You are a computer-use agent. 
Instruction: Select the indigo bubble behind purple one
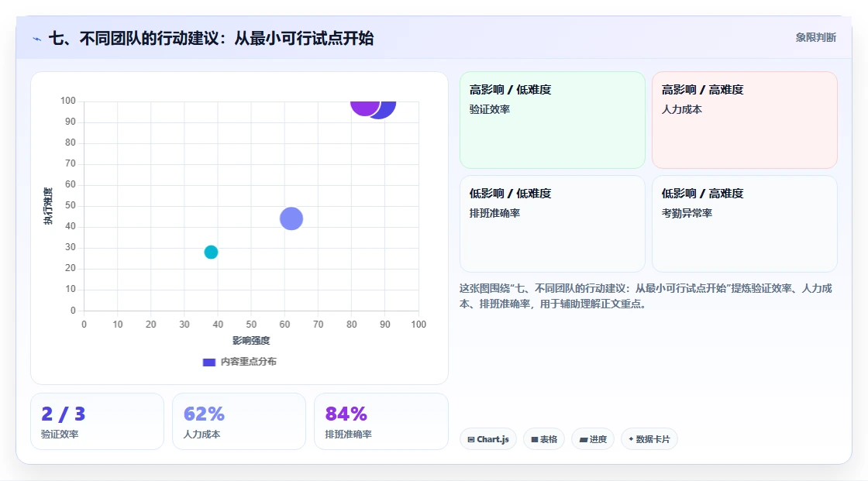[387, 109]
